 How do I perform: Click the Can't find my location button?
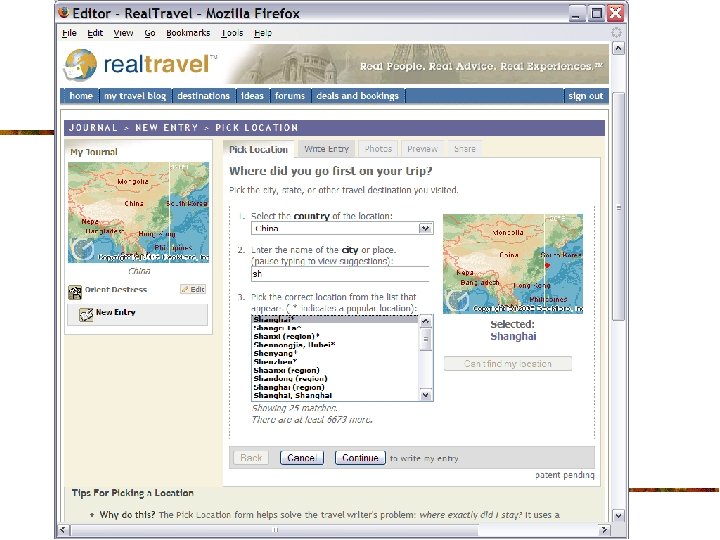[507, 364]
